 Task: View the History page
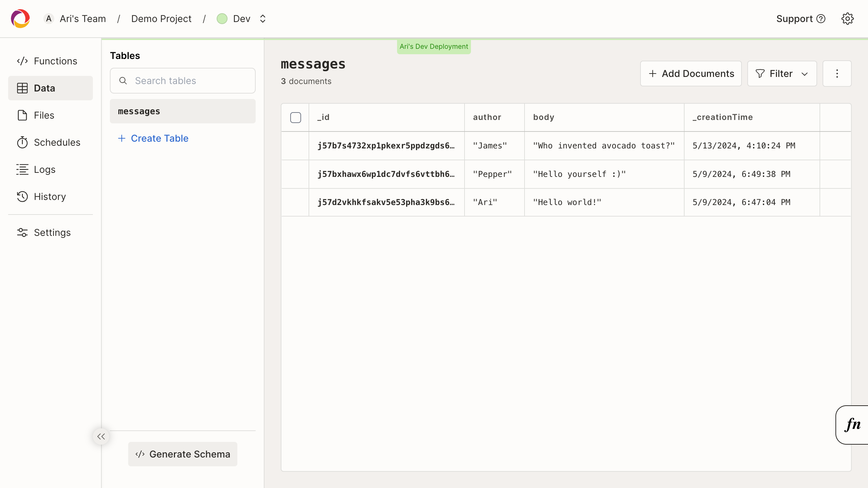50,197
